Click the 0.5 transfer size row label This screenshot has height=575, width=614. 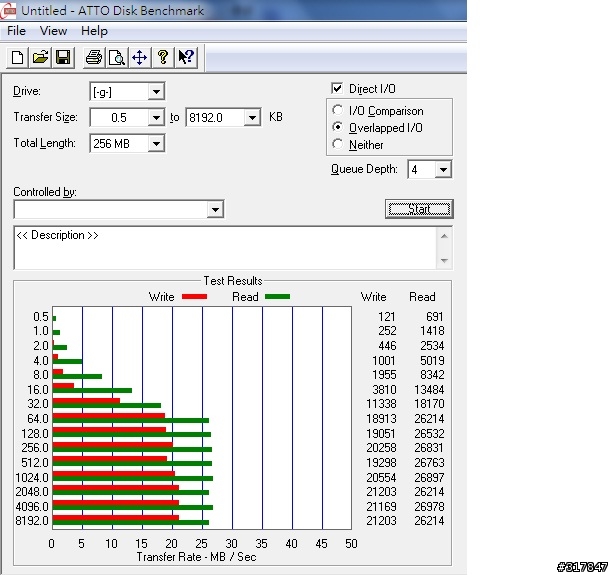tap(41, 316)
